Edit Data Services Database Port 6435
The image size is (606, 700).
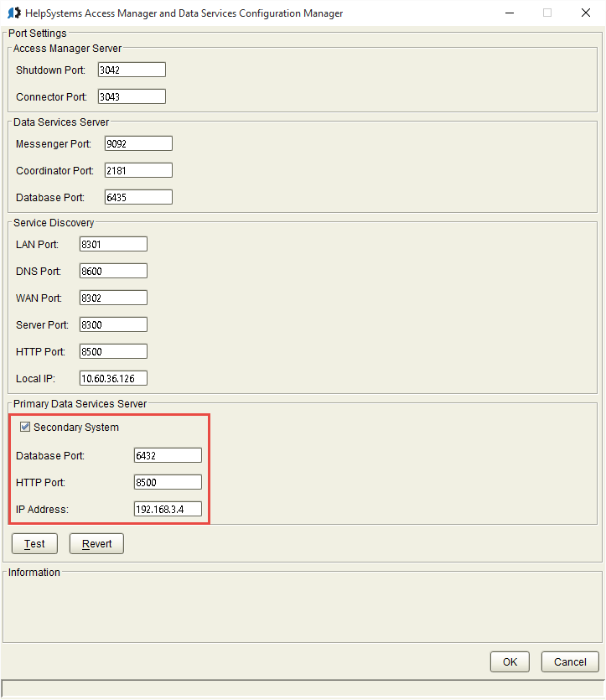coord(138,197)
